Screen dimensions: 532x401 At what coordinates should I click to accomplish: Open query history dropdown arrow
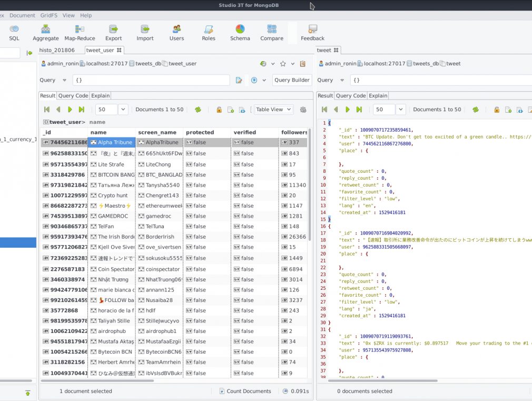[273, 63]
